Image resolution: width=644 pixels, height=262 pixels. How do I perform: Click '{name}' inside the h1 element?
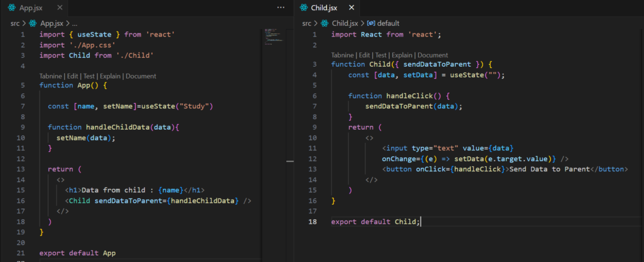pyautogui.click(x=170, y=190)
